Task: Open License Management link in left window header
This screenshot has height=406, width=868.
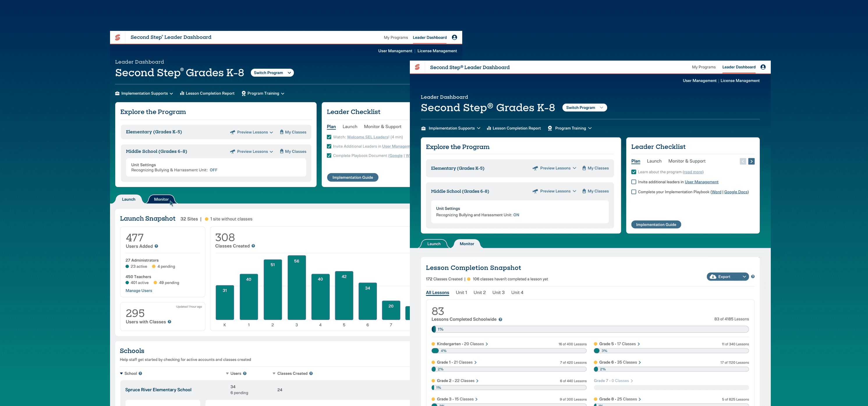Action: coord(437,51)
